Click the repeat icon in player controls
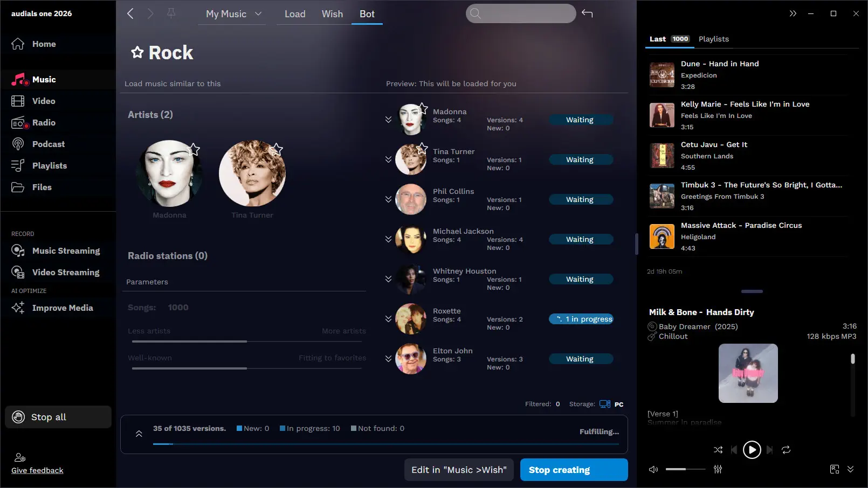Screen dimensions: 868x488 tap(786, 450)
